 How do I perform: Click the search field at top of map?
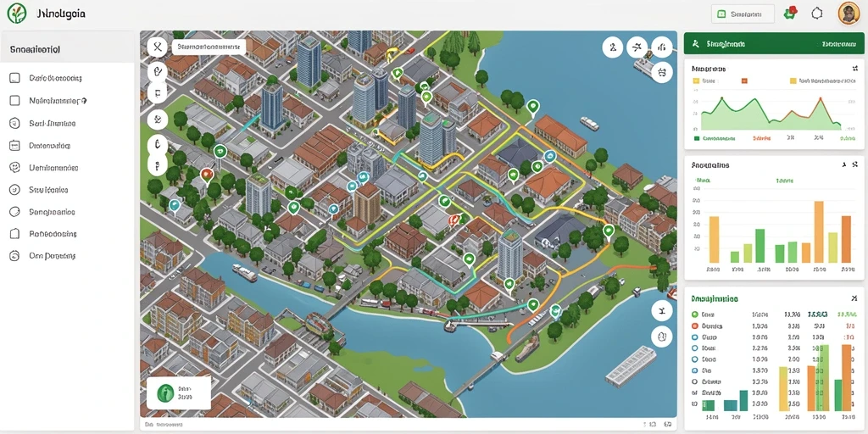tap(209, 47)
